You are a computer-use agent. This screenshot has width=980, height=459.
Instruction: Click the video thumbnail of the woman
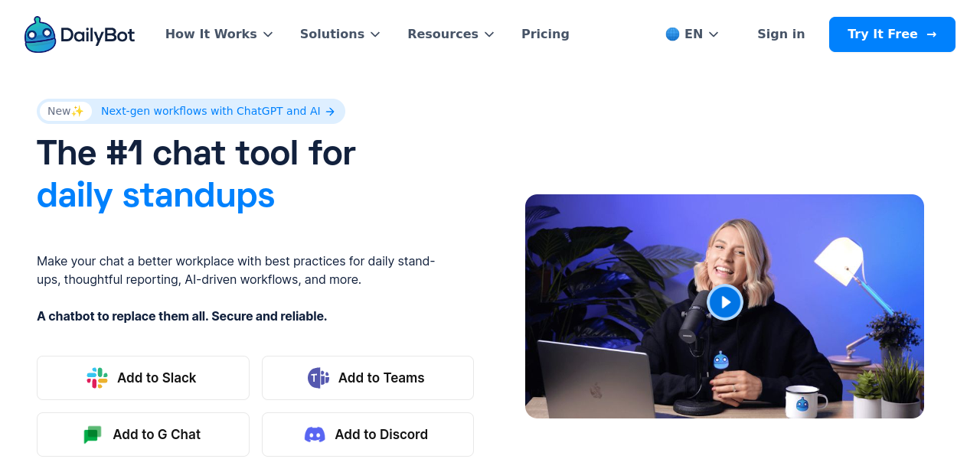[x=724, y=306]
